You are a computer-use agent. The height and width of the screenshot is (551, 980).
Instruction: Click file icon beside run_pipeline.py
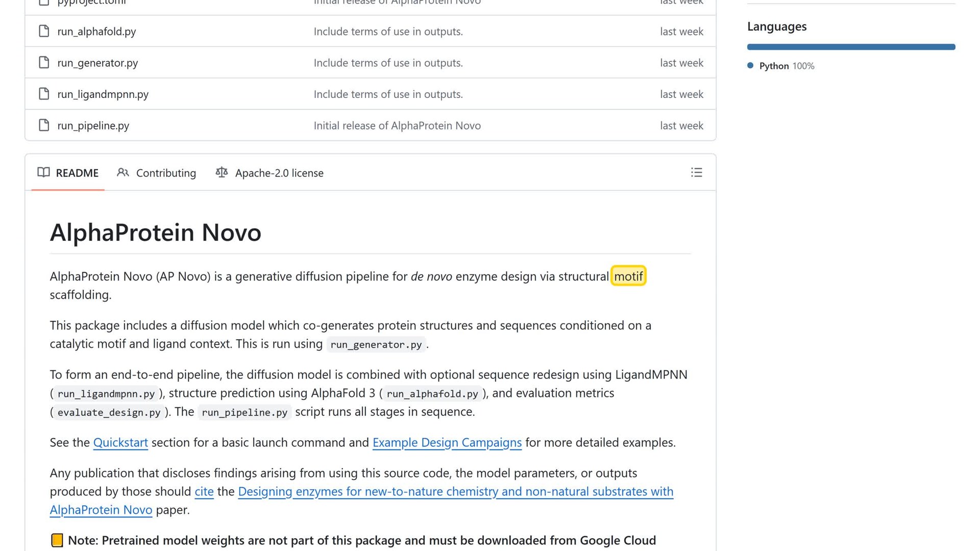pyautogui.click(x=44, y=125)
